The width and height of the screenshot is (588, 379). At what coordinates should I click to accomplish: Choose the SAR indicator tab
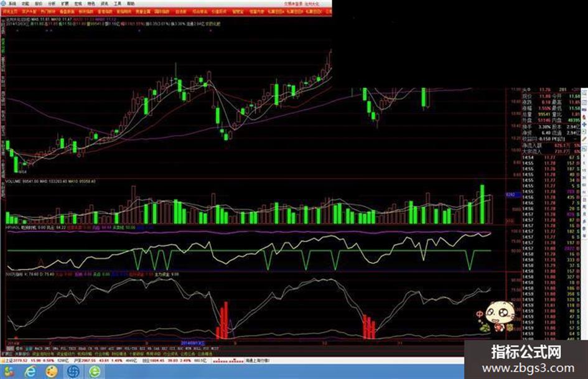tap(156, 349)
